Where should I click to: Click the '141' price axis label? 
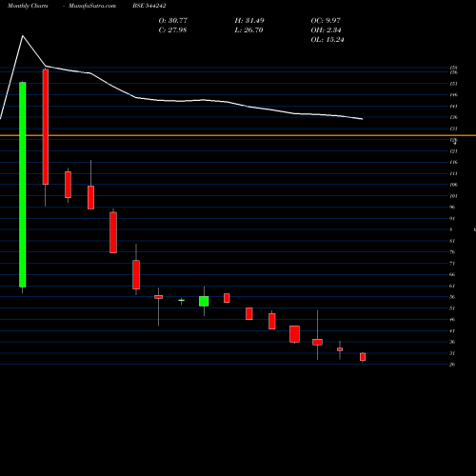[x=453, y=107]
